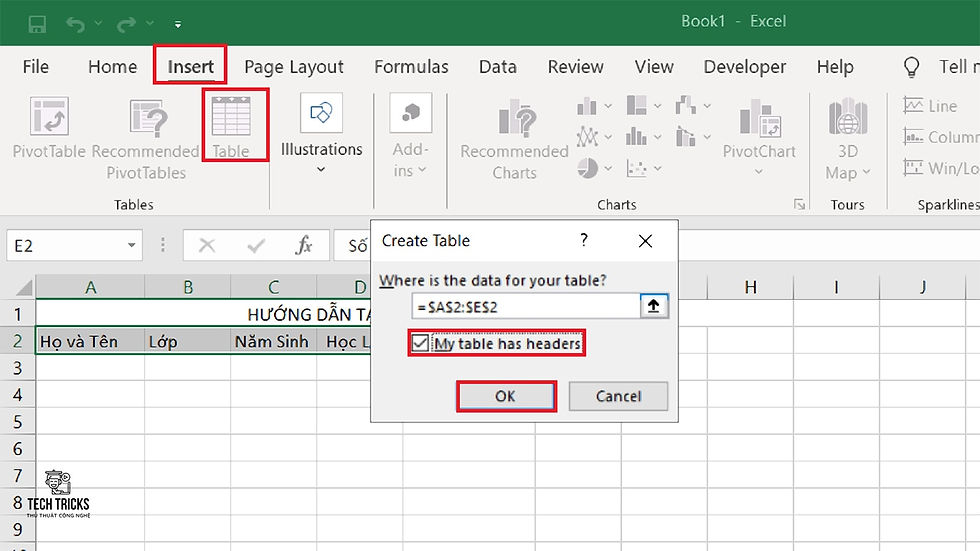Image resolution: width=980 pixels, height=551 pixels.
Task: Click the PivotTable icon
Action: coord(49,116)
